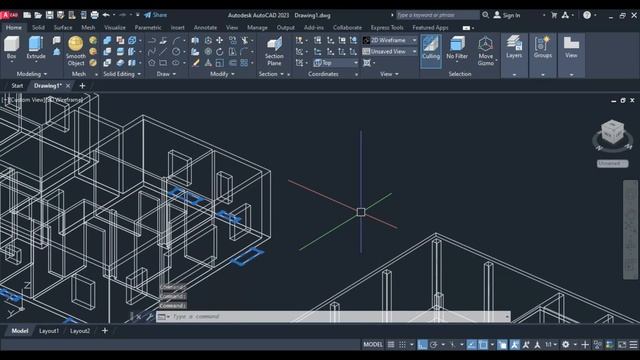Expand the Modeling panel
The height and width of the screenshot is (360, 640).
32,74
